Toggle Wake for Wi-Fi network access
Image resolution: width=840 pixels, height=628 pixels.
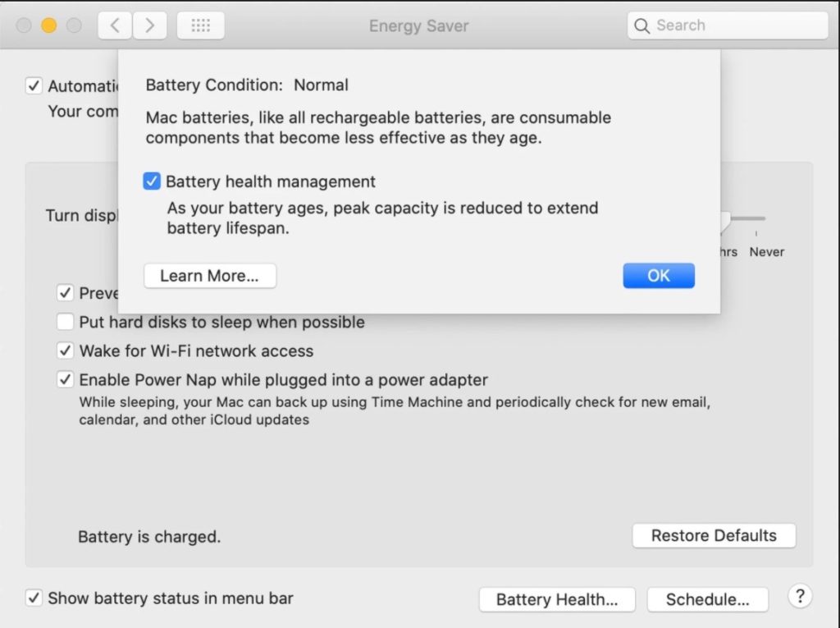tap(65, 351)
